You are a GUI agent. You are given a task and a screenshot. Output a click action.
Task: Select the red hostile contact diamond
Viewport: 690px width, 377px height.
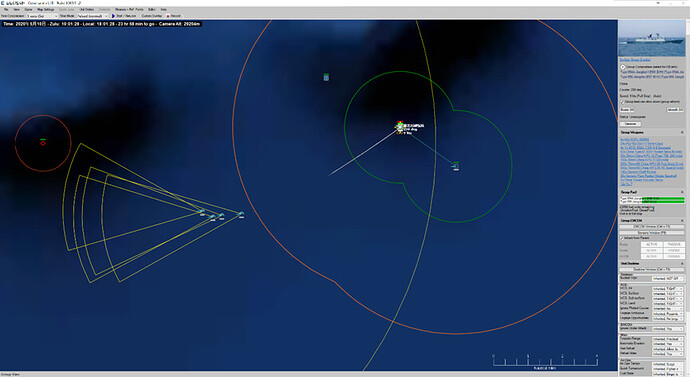click(x=43, y=143)
